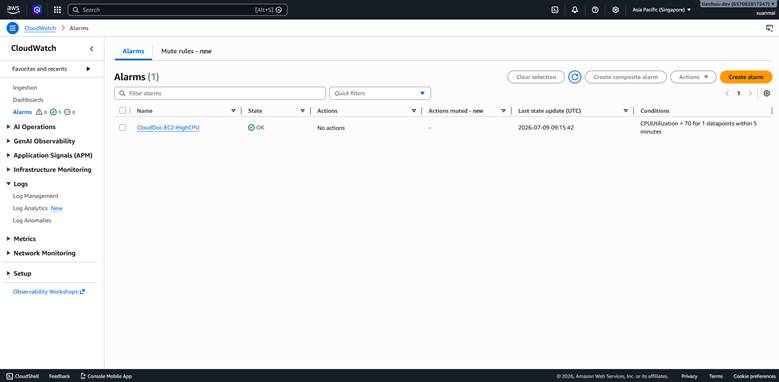Click the Feedback link in footer

60,376
